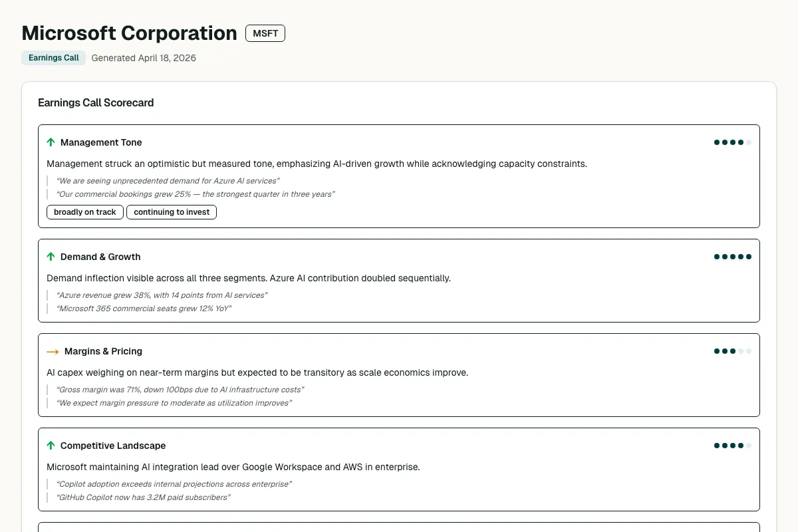Click the Margins & Pricing sideways arrow icon
Image resolution: width=798 pixels, height=532 pixels.
tap(53, 351)
